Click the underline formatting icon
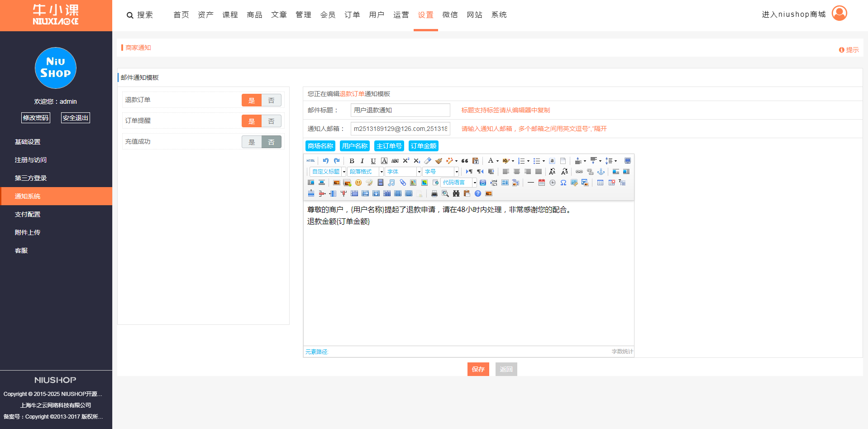This screenshot has height=429, width=868. point(373,161)
